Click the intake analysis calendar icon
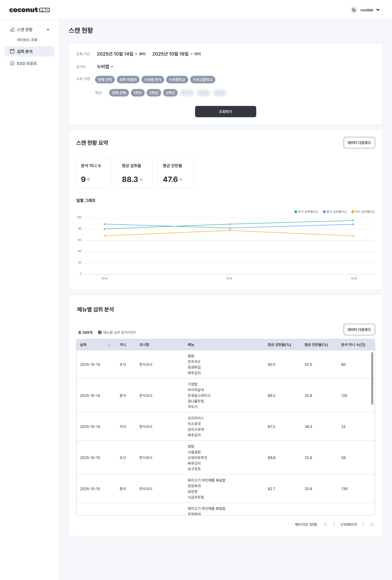Image resolution: width=392 pixels, height=580 pixels. coord(12,51)
